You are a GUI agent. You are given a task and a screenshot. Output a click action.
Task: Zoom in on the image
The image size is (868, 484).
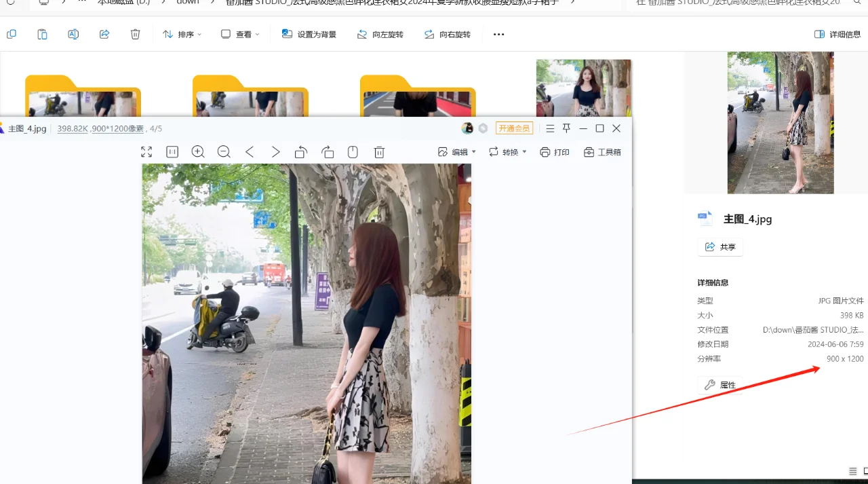[x=198, y=151]
